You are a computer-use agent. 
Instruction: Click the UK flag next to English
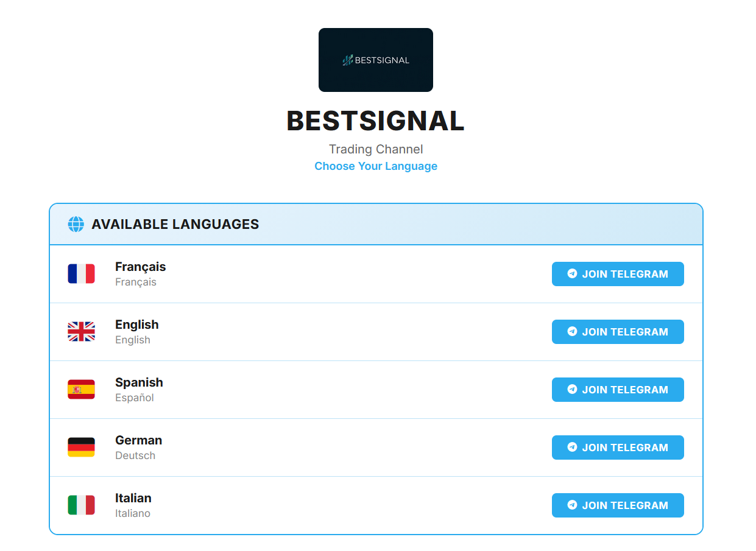81,331
